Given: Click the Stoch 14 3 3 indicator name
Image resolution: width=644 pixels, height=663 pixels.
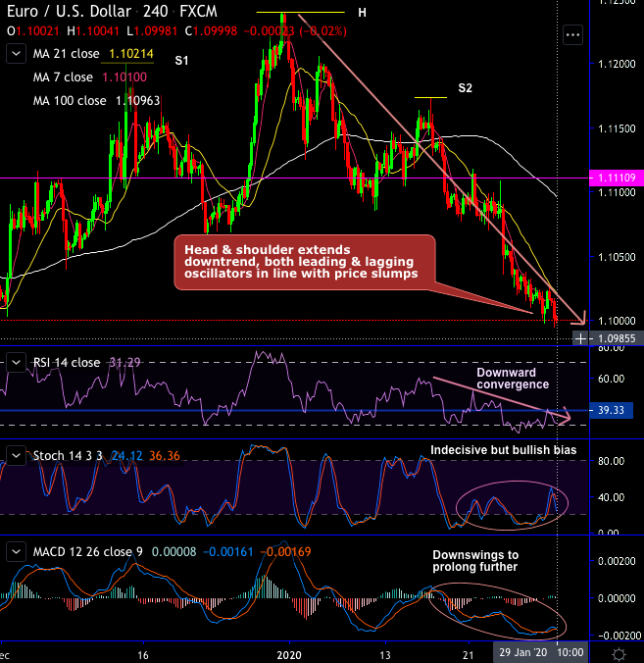Looking at the screenshot, I should coord(68,456).
